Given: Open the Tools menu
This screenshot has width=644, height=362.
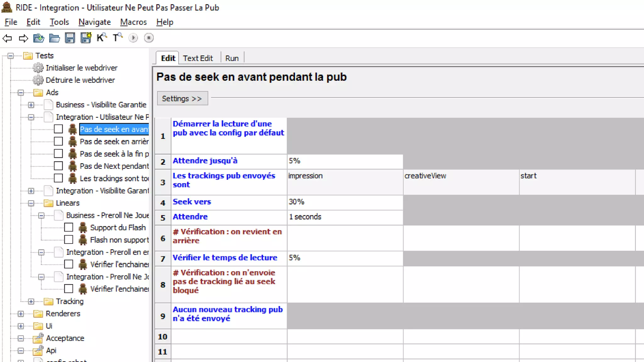Looking at the screenshot, I should tap(59, 22).
